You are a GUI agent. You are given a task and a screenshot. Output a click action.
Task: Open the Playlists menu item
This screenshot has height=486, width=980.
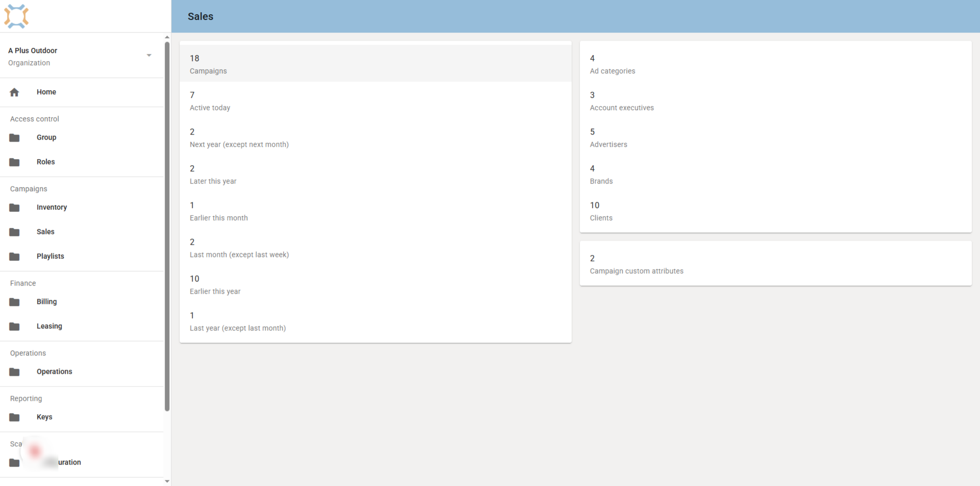tap(50, 256)
